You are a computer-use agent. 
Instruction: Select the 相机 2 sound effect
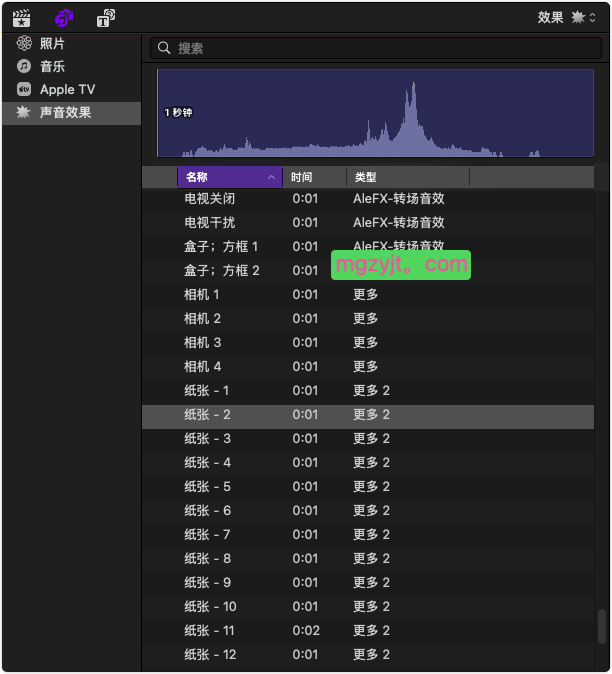point(368,319)
